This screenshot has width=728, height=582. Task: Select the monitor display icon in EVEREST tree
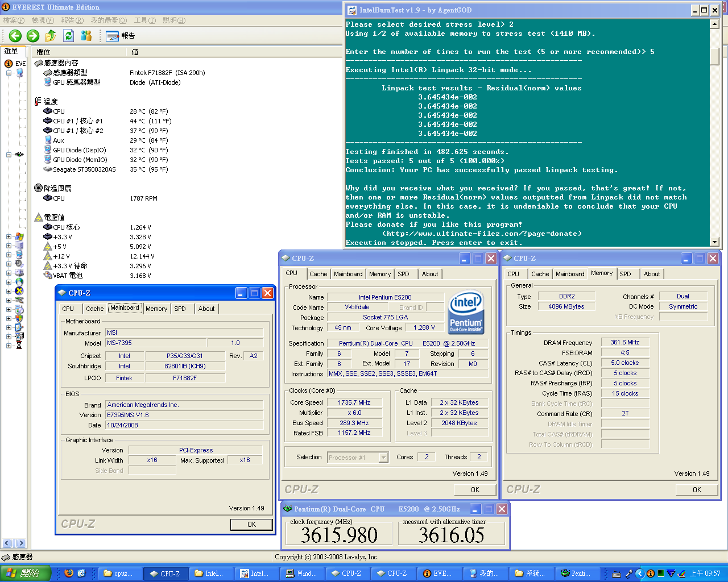19,255
